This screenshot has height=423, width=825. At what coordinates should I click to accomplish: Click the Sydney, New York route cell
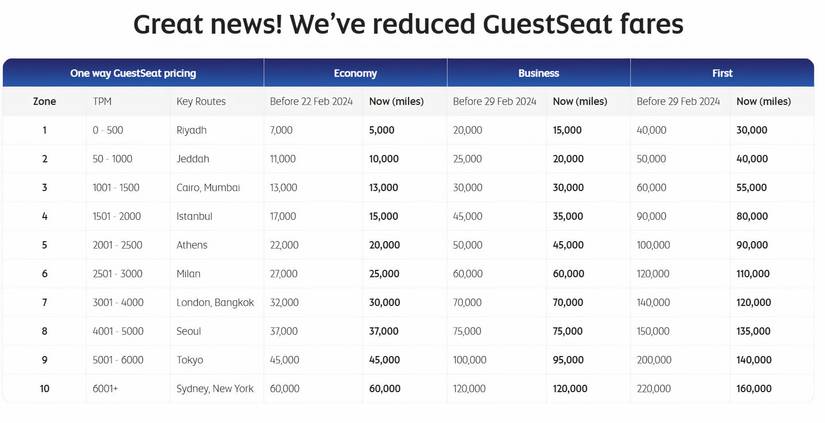pos(217,388)
